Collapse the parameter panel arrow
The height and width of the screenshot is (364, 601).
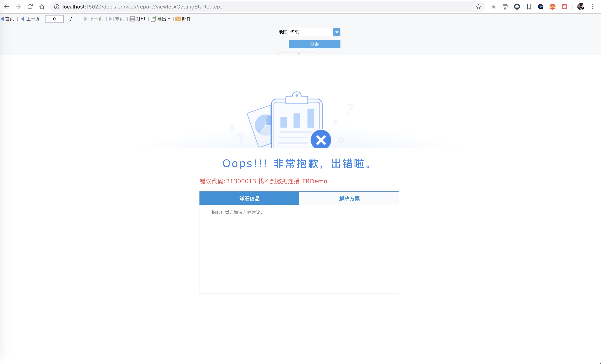tap(298, 53)
